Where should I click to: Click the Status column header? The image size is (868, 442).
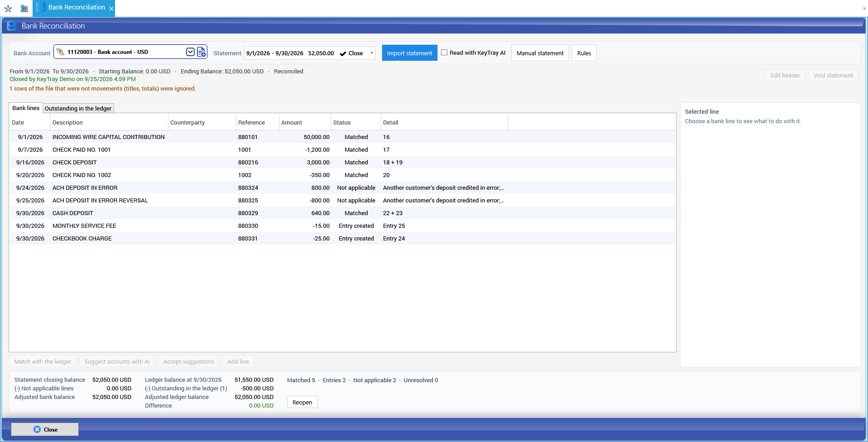coord(356,122)
